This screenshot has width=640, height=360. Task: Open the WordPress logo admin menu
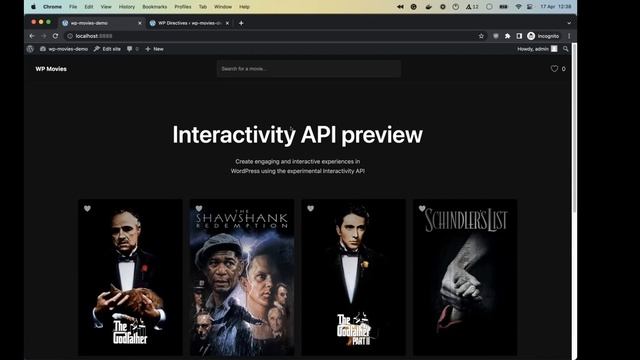30,49
